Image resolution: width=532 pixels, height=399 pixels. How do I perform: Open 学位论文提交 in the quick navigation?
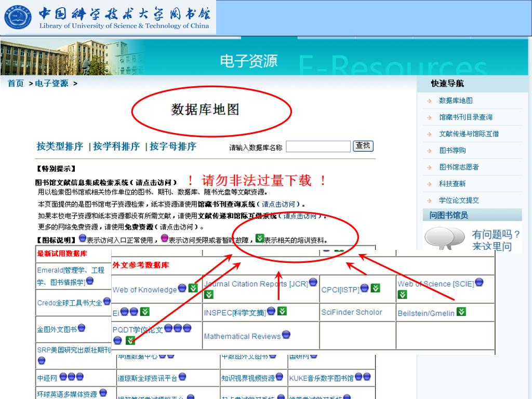point(459,200)
